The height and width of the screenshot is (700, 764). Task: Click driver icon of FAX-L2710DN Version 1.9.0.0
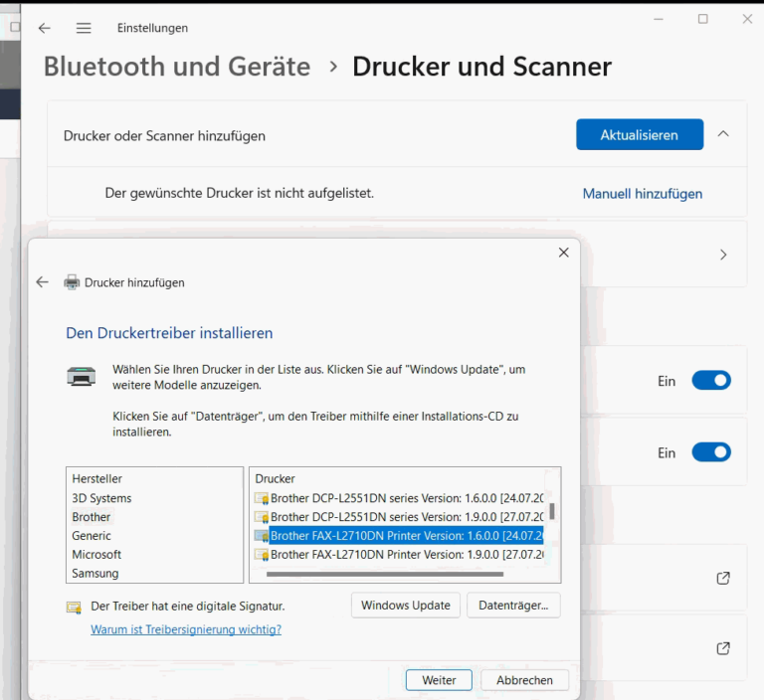coord(262,555)
